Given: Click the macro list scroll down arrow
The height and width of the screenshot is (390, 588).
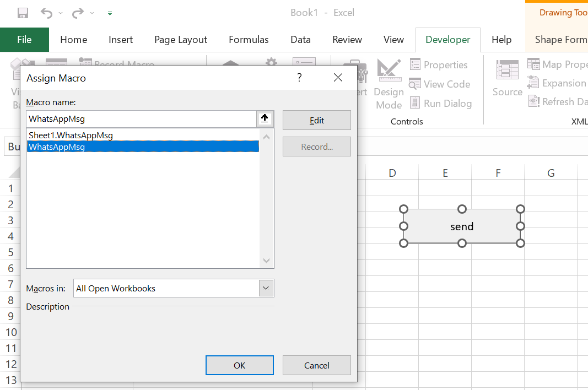Looking at the screenshot, I should point(267,261).
